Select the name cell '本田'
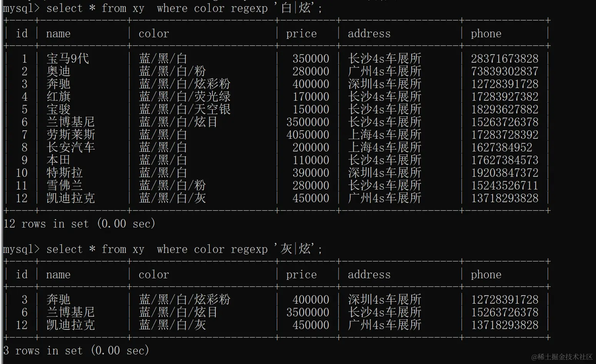Viewport: 596px width, 364px height. click(x=58, y=160)
